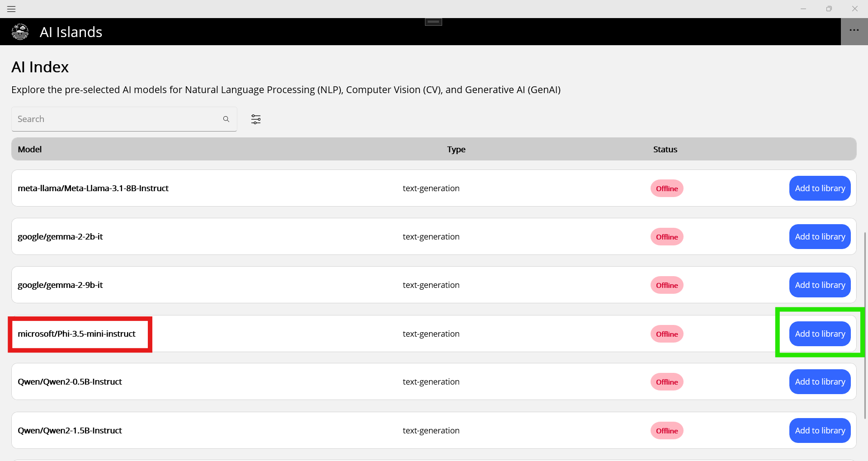Add Qwen2-0.5B-Instruct to library
The image size is (868, 461).
[x=820, y=381]
